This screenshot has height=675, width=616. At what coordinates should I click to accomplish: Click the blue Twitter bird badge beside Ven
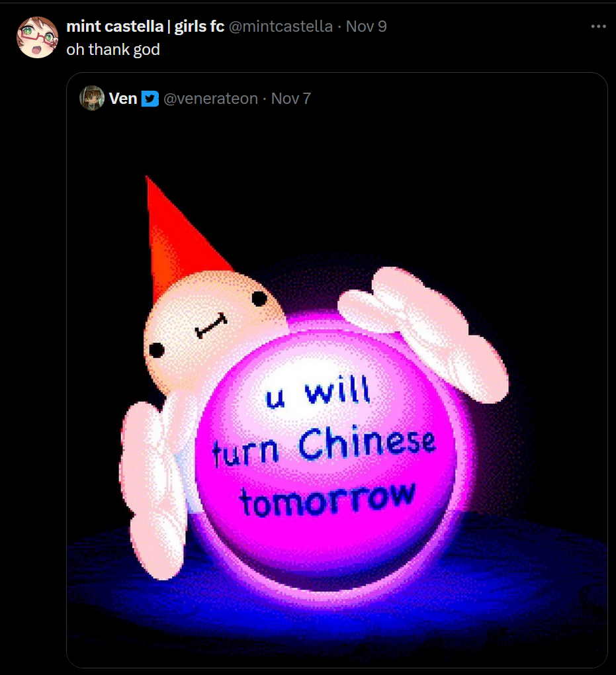[150, 99]
